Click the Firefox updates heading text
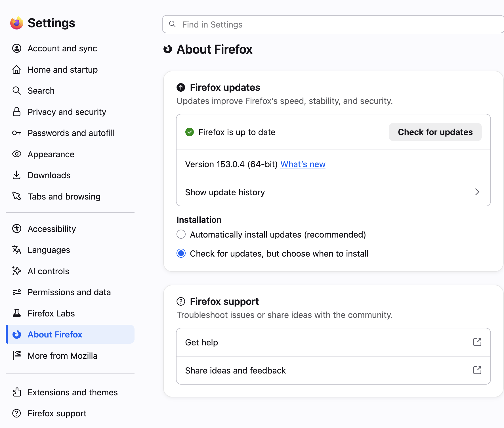This screenshot has width=504, height=428. pyautogui.click(x=225, y=87)
